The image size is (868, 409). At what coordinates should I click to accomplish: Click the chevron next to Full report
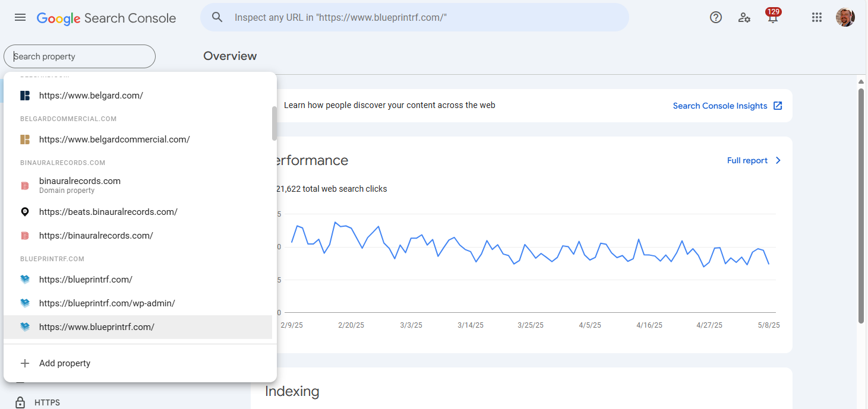point(778,161)
